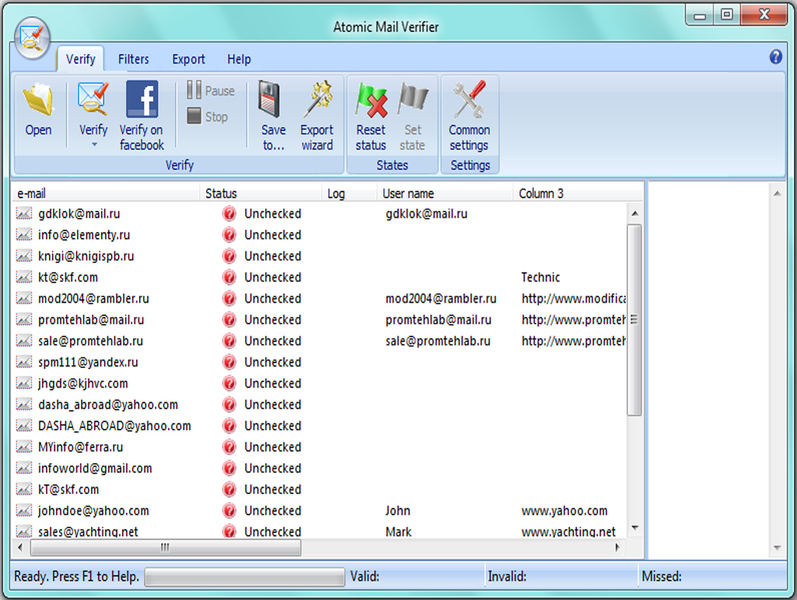This screenshot has height=600, width=797.
Task: Click the horizontal scroll right arrow
Action: coord(618,548)
